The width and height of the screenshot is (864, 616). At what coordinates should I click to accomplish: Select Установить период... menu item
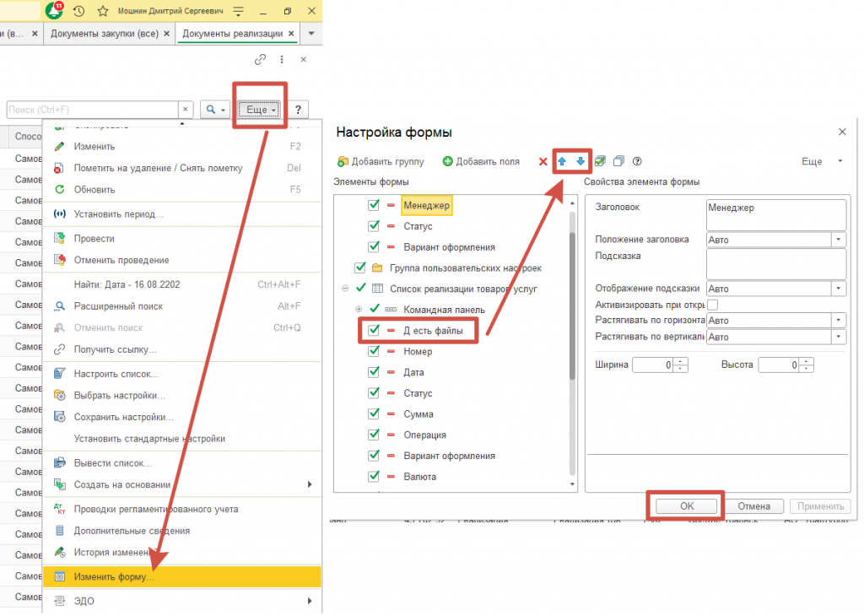click(182, 214)
